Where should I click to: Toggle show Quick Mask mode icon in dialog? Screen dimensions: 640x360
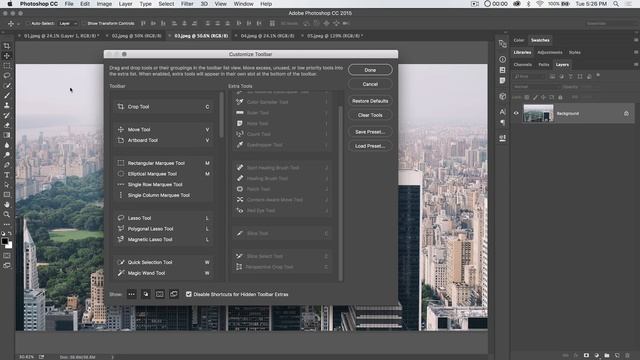(x=160, y=294)
